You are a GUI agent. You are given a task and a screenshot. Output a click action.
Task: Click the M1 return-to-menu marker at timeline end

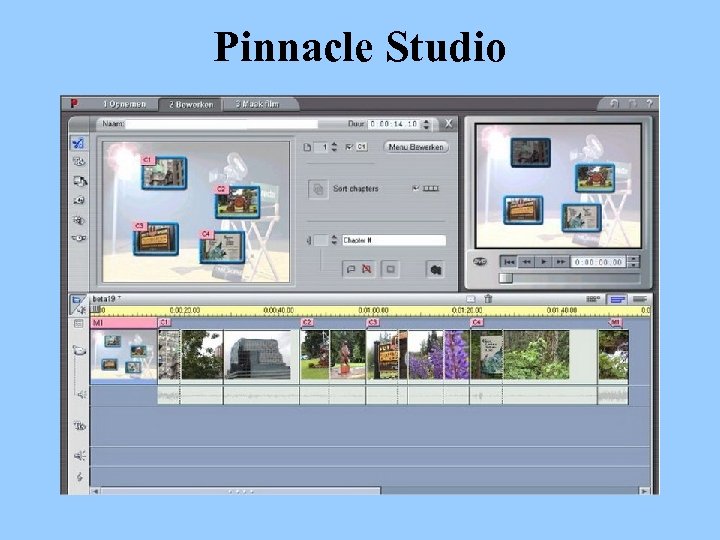[x=615, y=322]
